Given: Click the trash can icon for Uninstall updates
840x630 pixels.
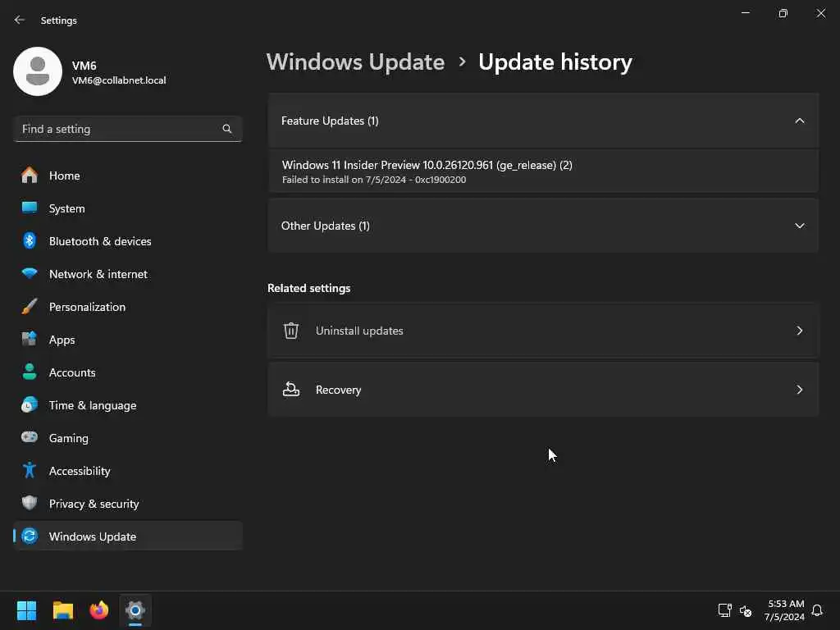Looking at the screenshot, I should coord(291,331).
